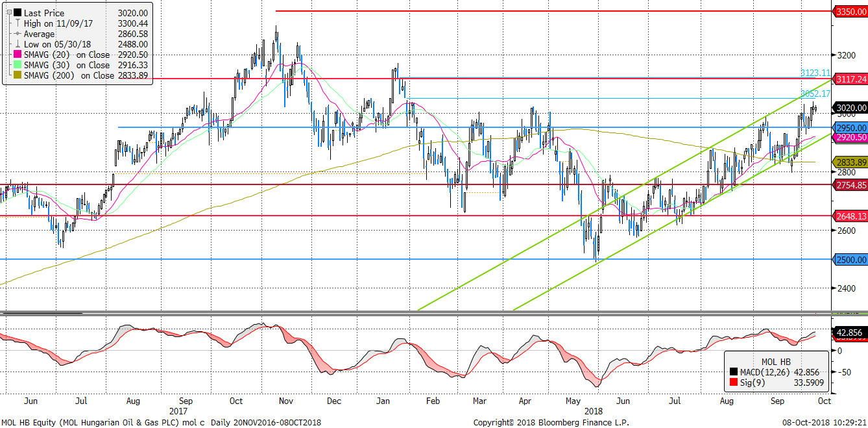This screenshot has height=428, width=868.
Task: Click the 2800 price axis label
Action: [x=846, y=172]
